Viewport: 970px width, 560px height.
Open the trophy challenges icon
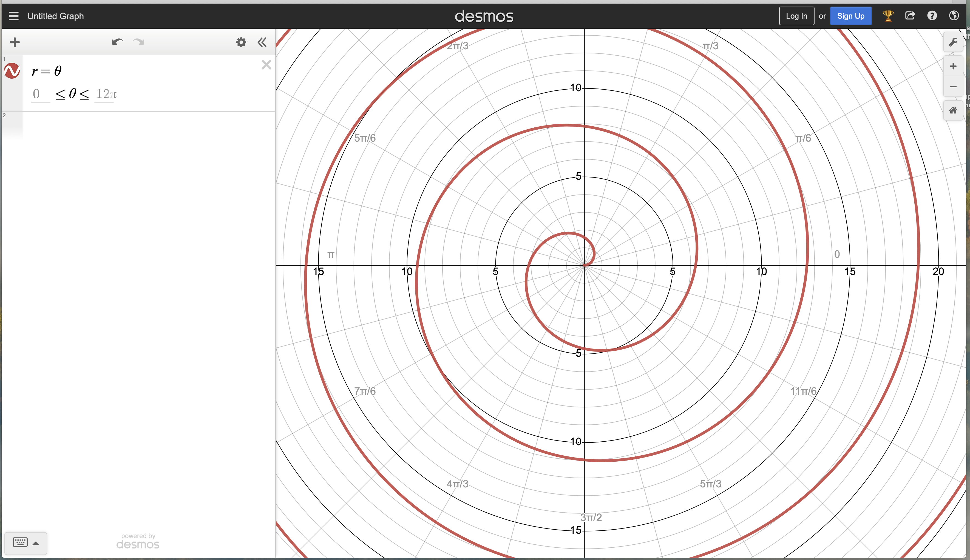coord(888,16)
